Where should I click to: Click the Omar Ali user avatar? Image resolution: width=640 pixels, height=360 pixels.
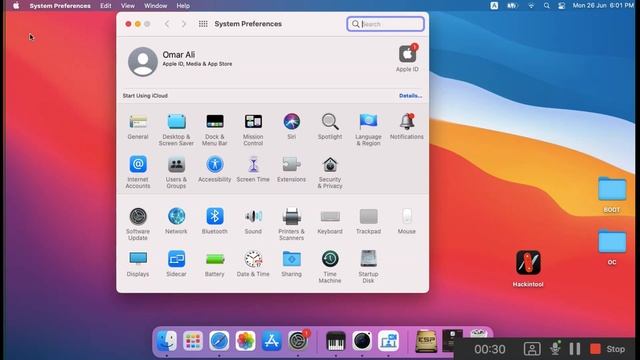[x=143, y=61]
